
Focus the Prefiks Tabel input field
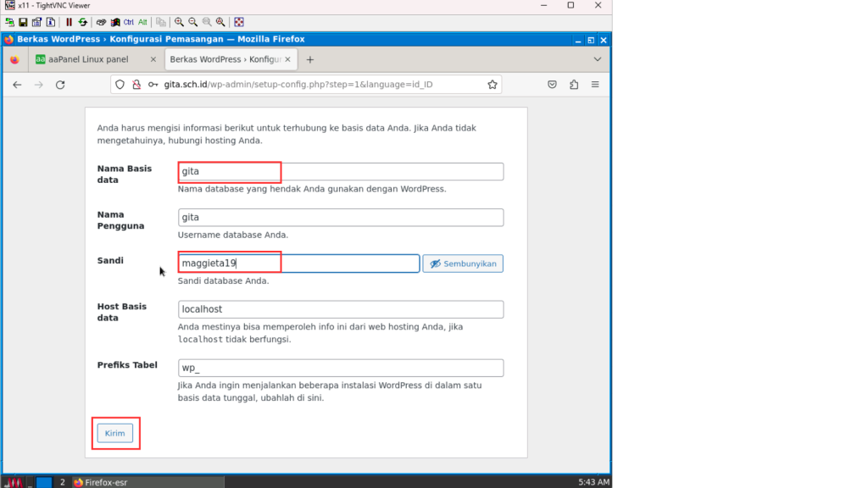pos(341,368)
